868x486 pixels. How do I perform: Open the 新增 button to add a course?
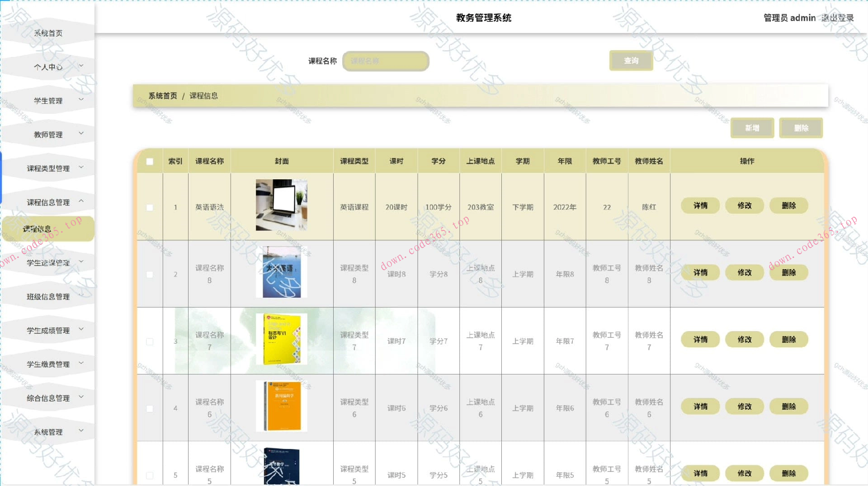(x=752, y=128)
